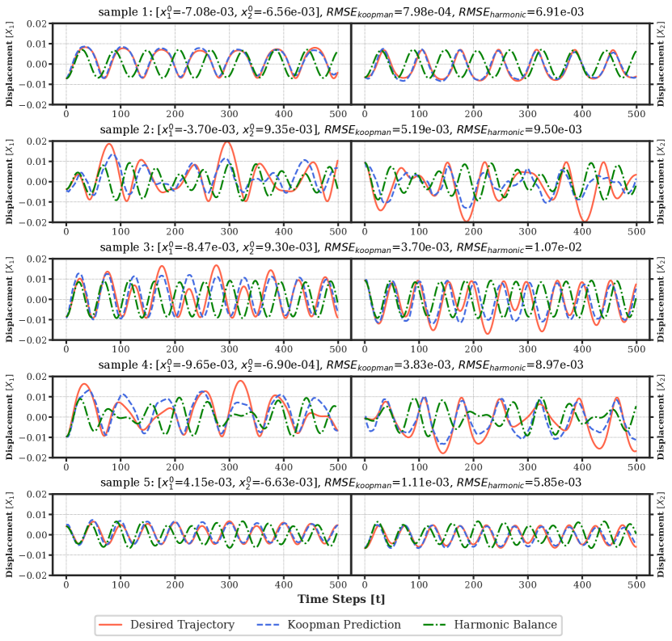Viewport: 672px width, 641px height.
Task: Click the top-right subplot plot area
Action: [500, 64]
